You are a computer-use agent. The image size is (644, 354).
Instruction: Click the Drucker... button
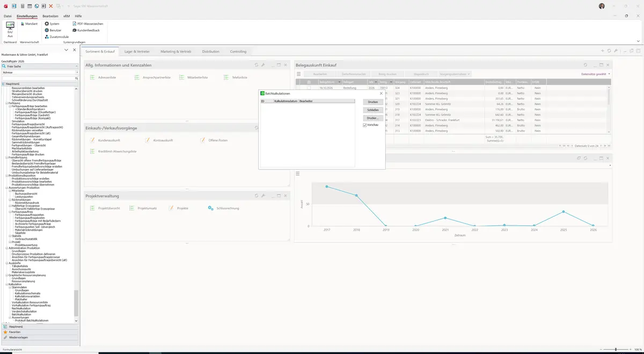click(x=372, y=117)
